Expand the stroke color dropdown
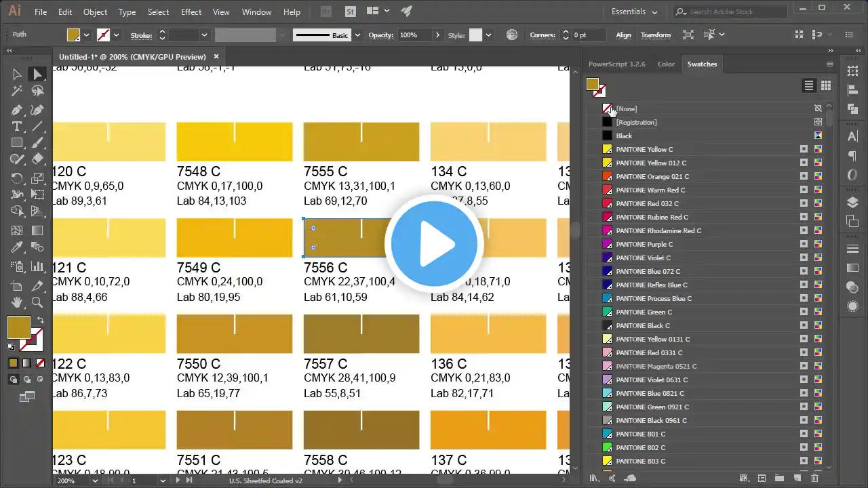 tap(116, 35)
